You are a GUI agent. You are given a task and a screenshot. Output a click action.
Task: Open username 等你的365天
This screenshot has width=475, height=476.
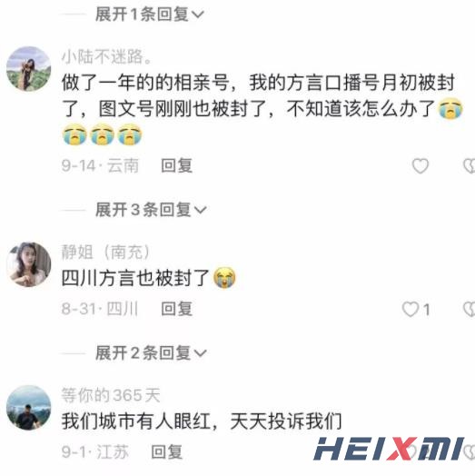(111, 395)
